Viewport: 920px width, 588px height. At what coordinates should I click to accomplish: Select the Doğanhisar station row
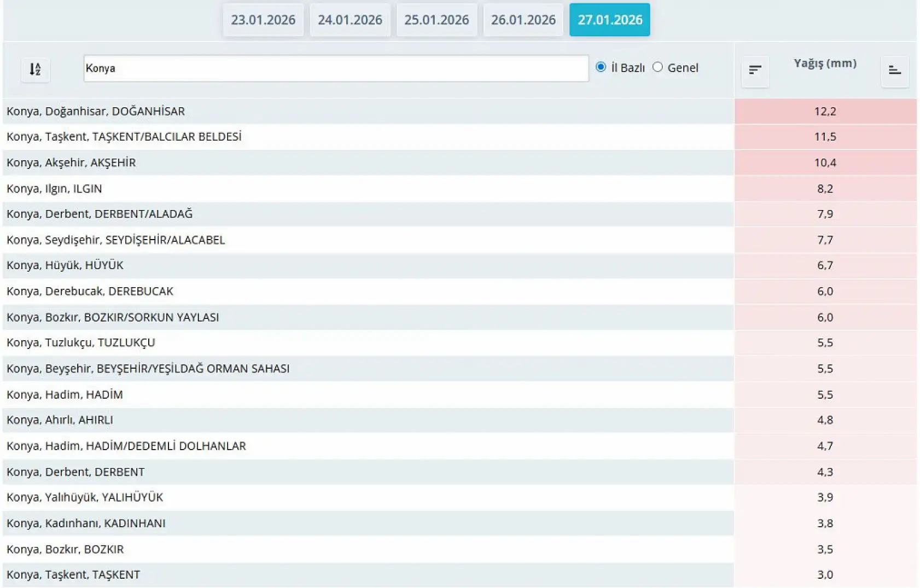point(96,112)
